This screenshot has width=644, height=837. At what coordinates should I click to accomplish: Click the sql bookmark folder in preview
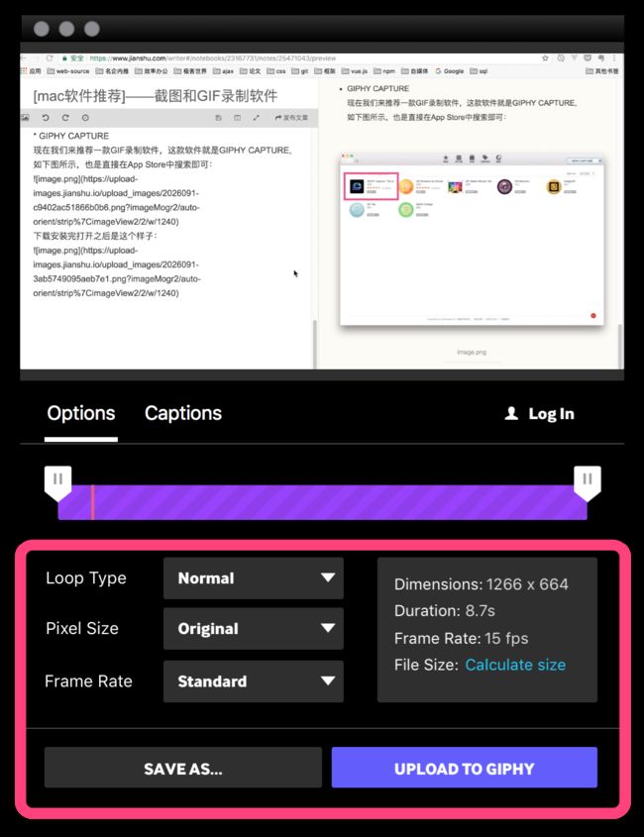point(479,71)
